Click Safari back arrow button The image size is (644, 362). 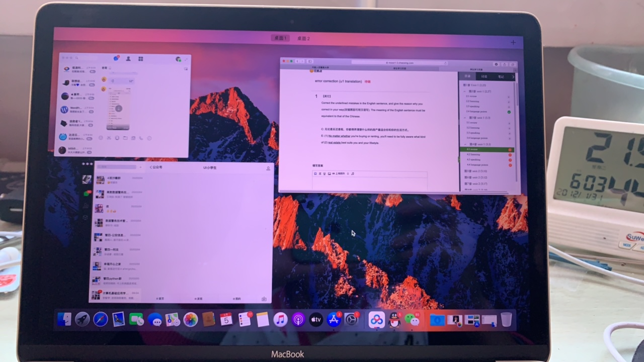point(297,61)
